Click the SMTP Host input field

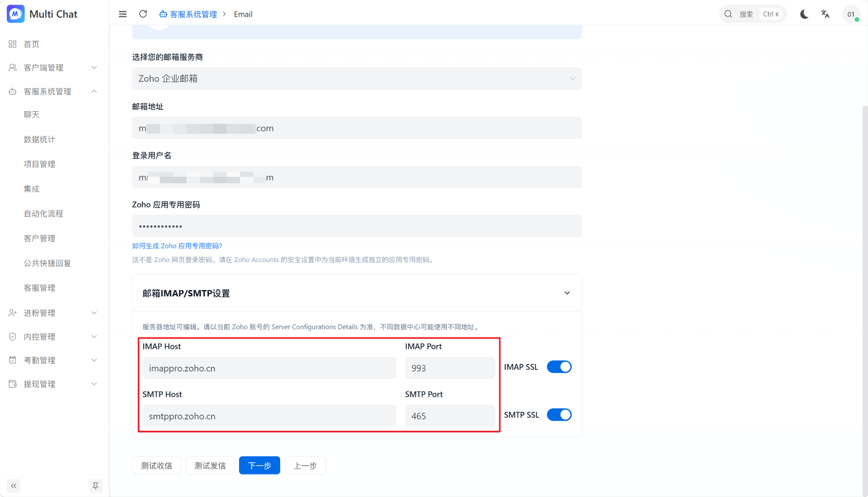point(269,416)
